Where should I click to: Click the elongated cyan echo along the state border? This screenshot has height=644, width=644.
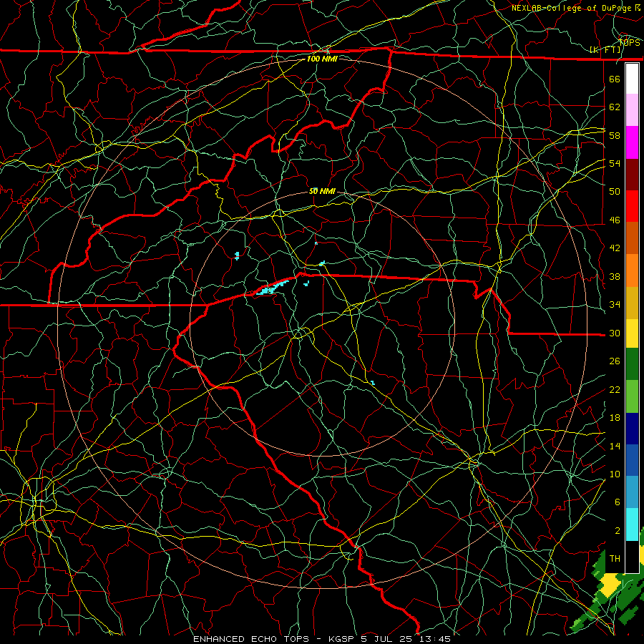pos(271,289)
